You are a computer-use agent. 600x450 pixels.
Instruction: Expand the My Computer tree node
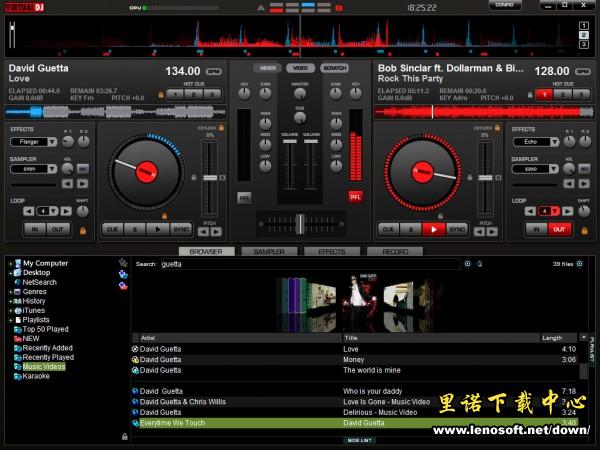[x=11, y=263]
